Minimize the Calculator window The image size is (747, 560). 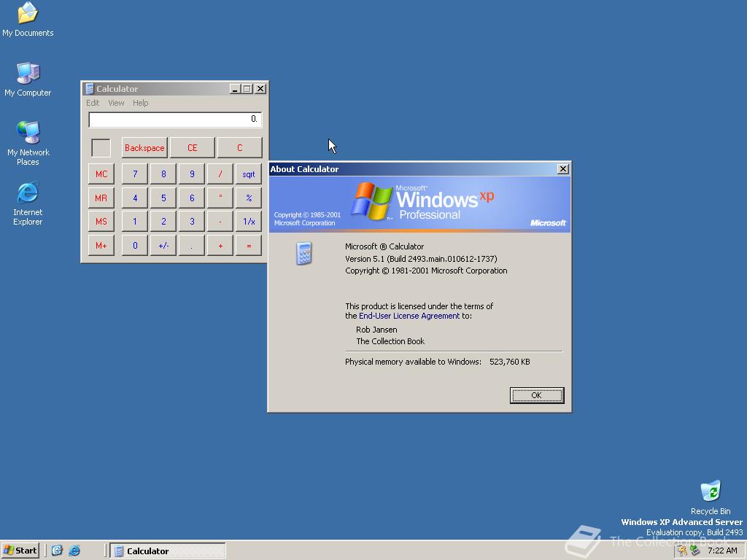click(x=235, y=88)
